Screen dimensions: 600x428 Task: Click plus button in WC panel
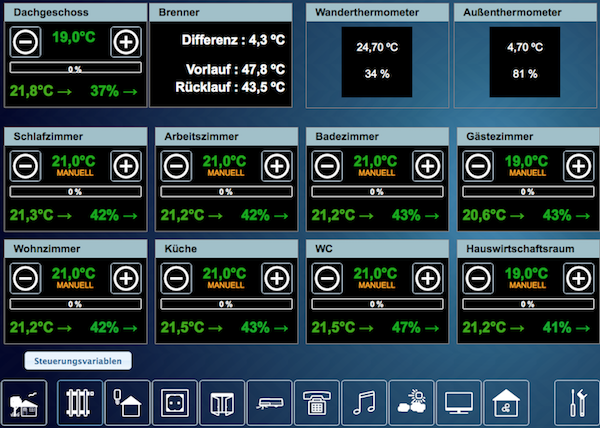428,278
